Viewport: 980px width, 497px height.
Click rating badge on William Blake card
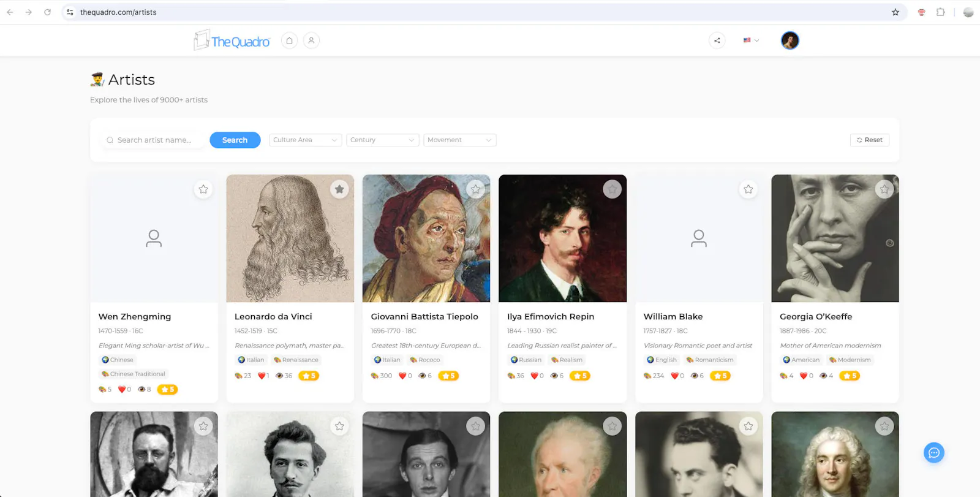[720, 376]
